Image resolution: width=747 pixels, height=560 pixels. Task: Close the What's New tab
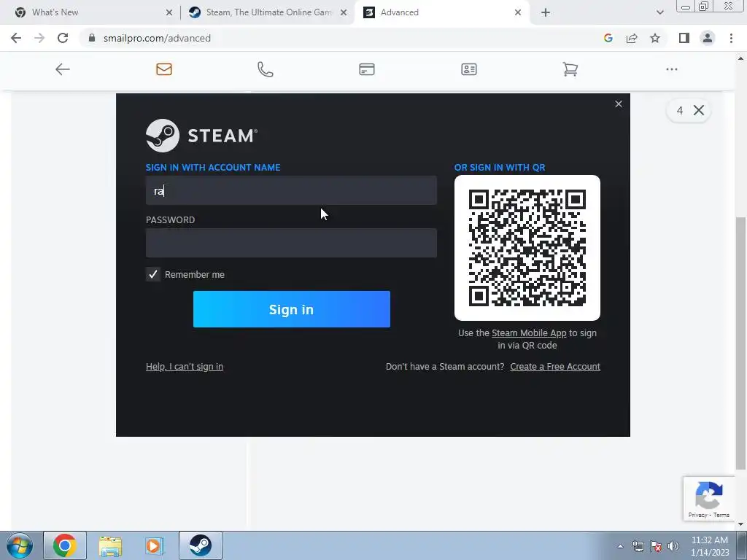pos(169,13)
